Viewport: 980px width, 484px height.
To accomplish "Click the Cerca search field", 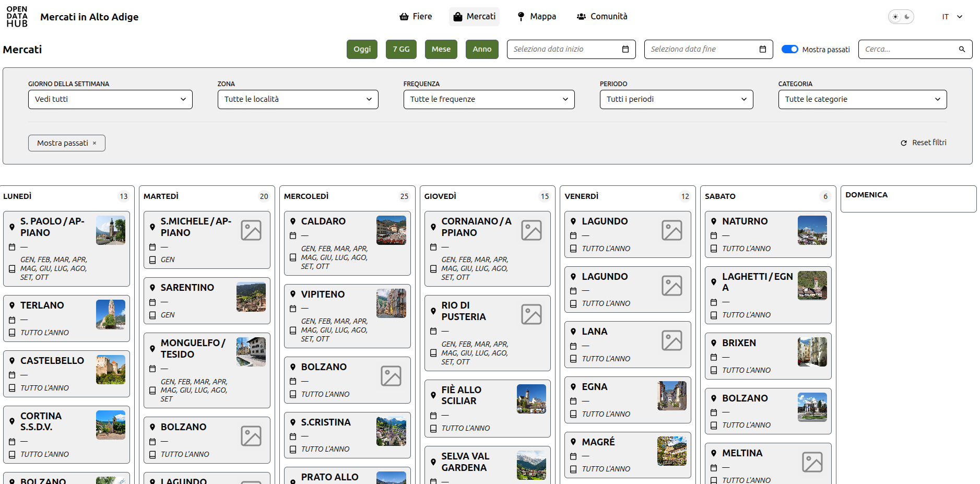I will click(915, 49).
